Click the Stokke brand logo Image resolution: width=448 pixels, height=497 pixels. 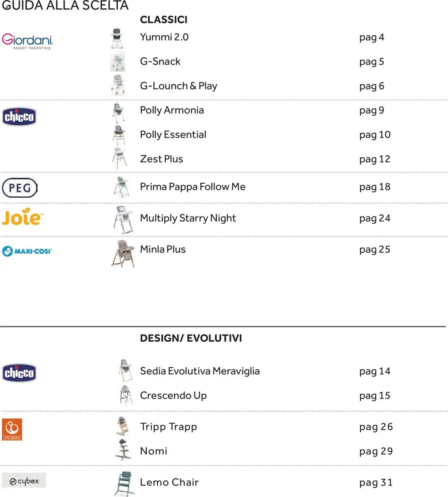click(x=12, y=429)
